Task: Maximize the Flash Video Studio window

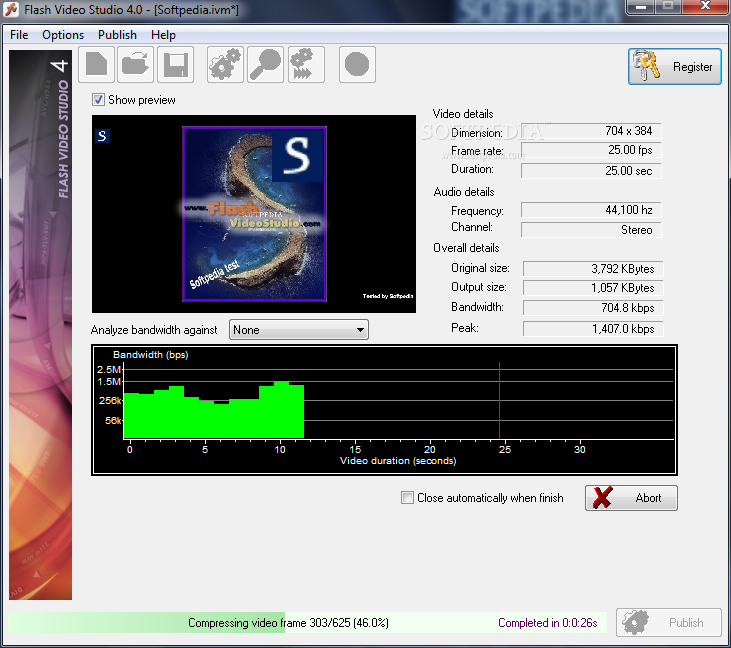Action: coord(668,7)
